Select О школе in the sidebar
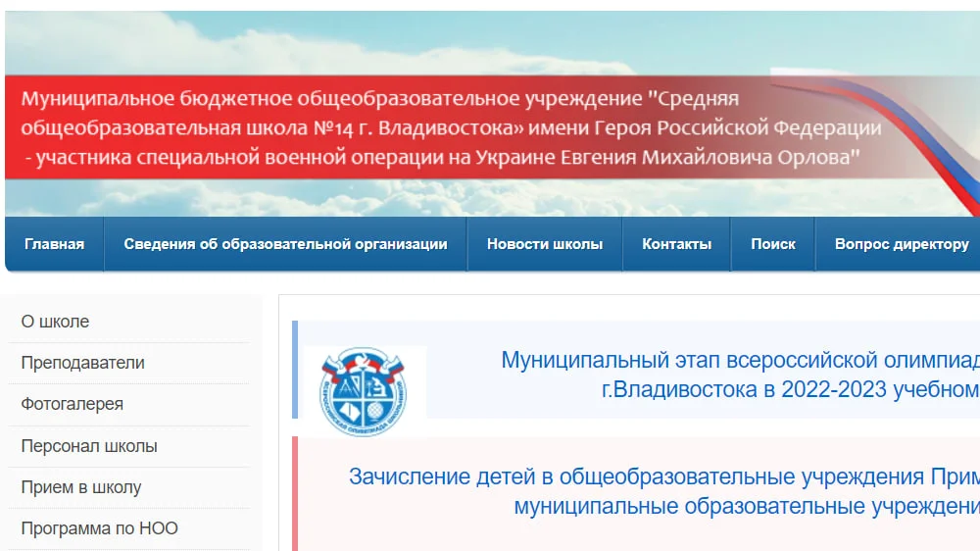Screen dimensions: 980x551 pyautogui.click(x=55, y=322)
